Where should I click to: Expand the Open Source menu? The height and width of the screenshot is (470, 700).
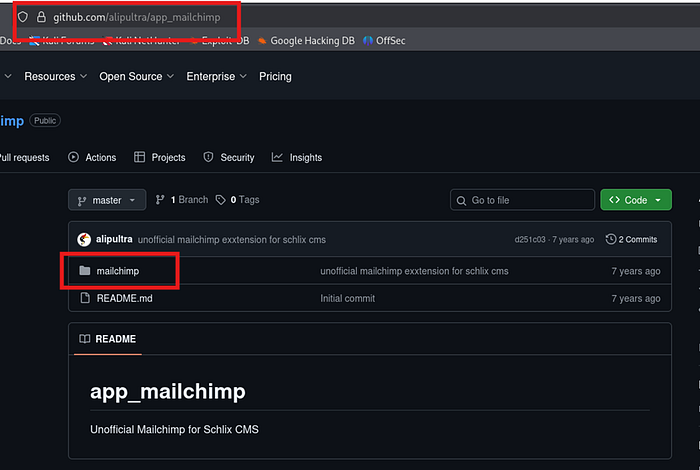point(136,76)
